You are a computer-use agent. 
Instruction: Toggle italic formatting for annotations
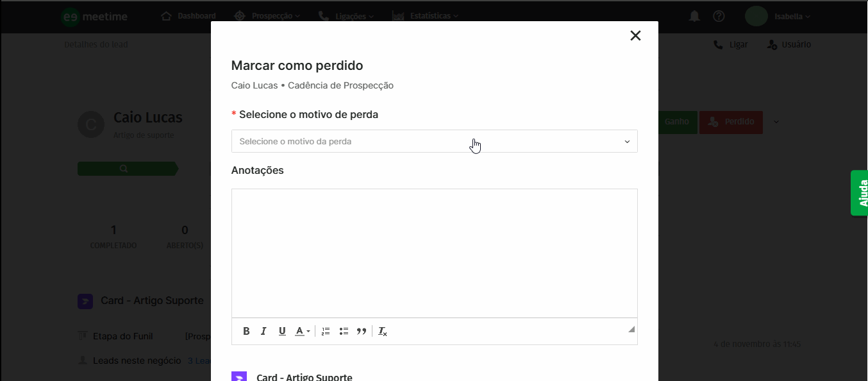[263, 330]
